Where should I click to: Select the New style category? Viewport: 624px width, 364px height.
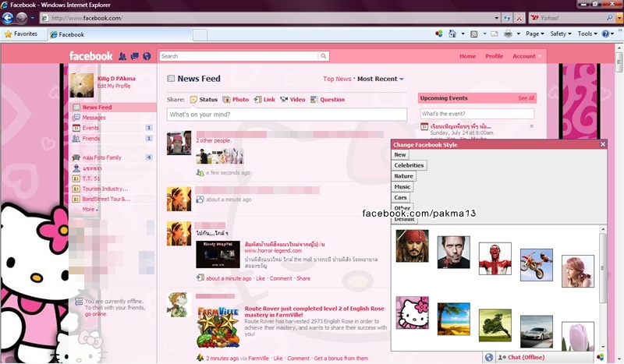click(x=400, y=155)
